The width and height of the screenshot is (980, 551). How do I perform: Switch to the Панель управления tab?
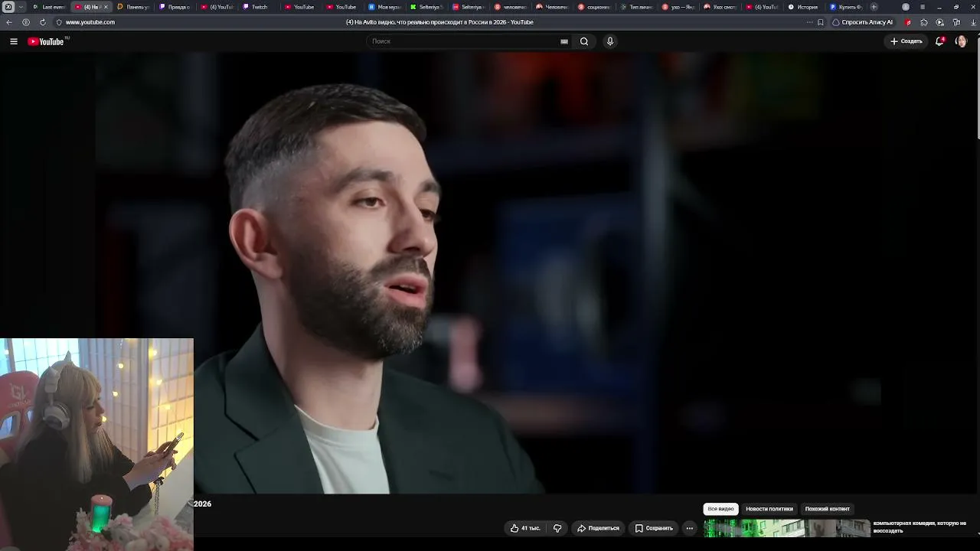point(133,7)
